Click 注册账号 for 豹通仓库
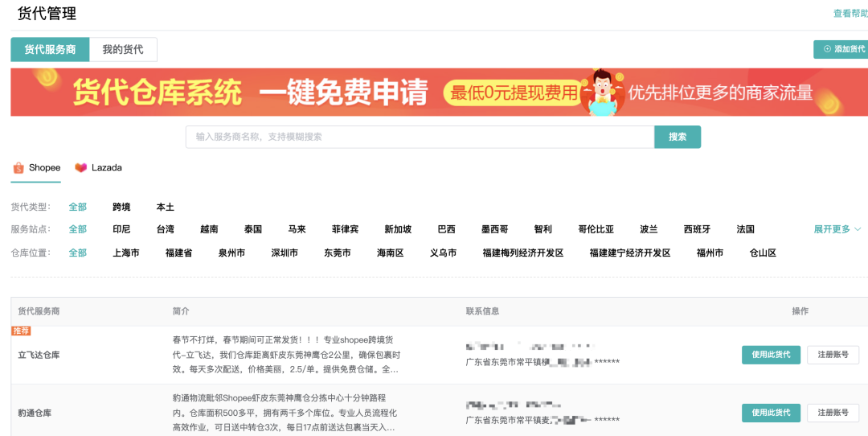This screenshot has width=868, height=436. pyautogui.click(x=833, y=413)
